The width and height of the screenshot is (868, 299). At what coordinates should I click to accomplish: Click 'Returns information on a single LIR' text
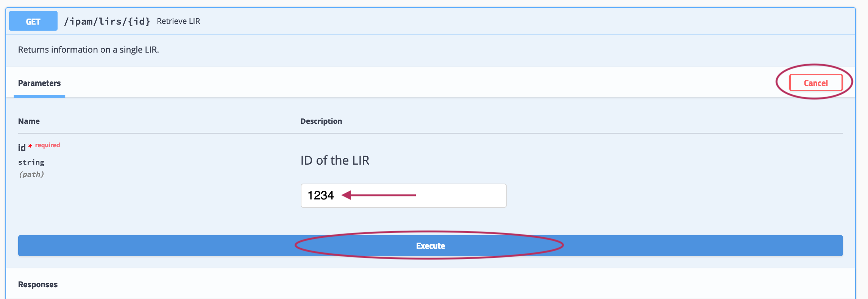pyautogui.click(x=89, y=50)
